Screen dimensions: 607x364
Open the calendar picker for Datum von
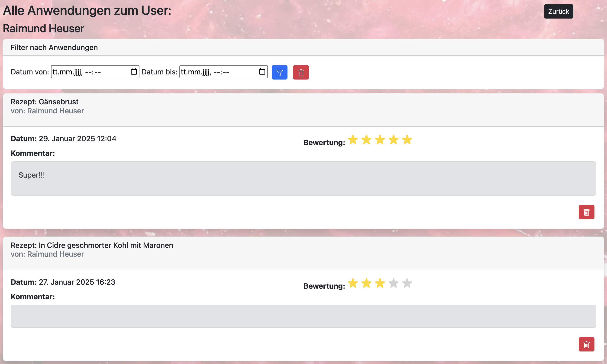(134, 72)
